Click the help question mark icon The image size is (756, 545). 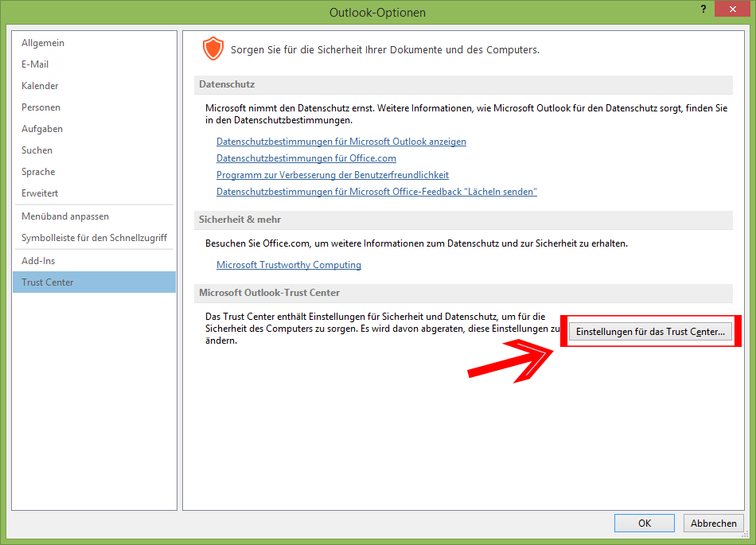click(x=703, y=9)
